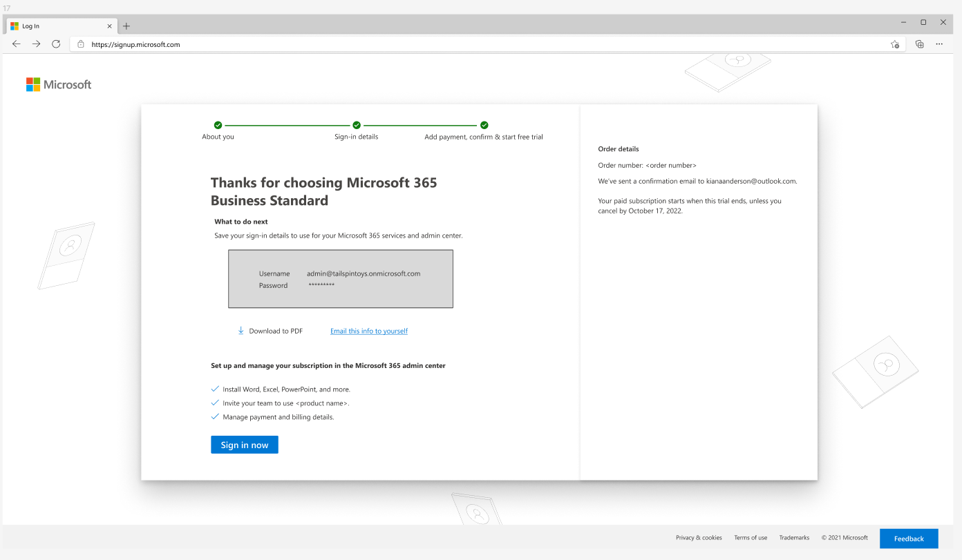
Task: Click the masked password value
Action: (x=321, y=285)
